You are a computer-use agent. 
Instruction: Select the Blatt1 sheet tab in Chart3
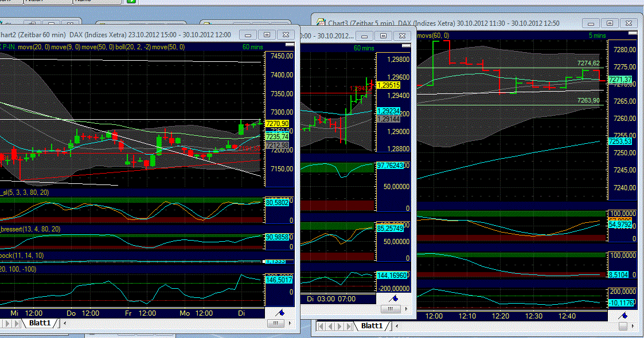point(371,326)
